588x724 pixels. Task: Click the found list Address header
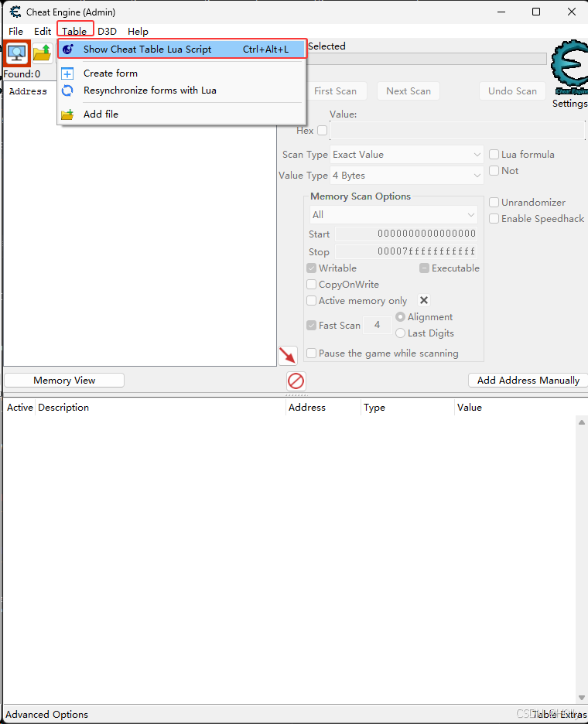click(28, 91)
